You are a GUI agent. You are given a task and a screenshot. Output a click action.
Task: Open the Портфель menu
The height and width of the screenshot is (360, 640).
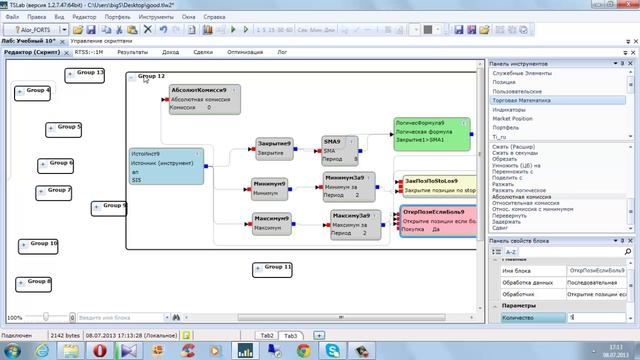click(118, 17)
